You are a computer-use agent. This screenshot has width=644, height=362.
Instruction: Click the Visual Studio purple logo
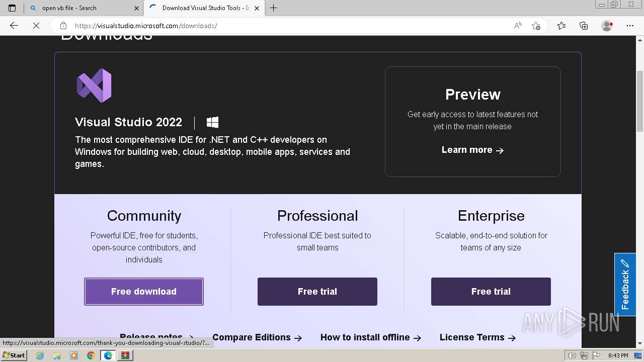coord(94,85)
